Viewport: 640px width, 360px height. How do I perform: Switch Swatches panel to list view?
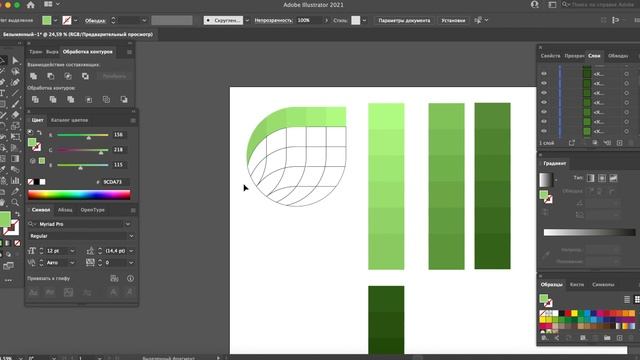pos(627,300)
